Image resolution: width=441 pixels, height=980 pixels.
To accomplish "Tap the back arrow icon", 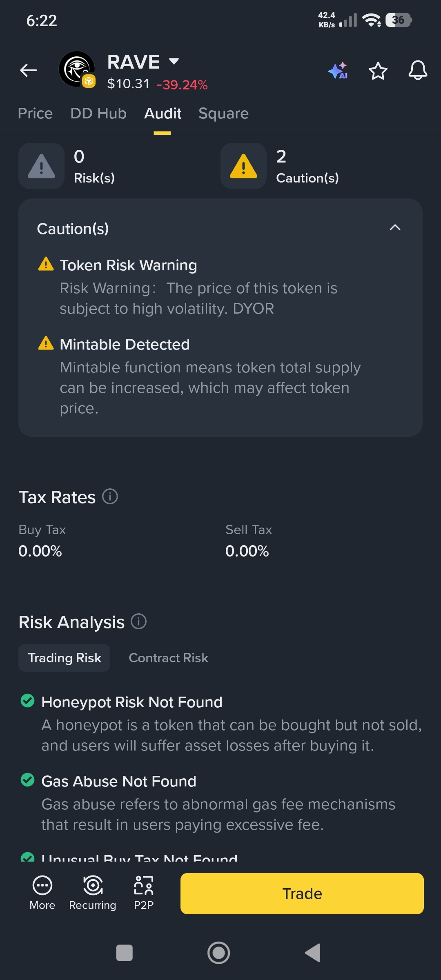I will click(x=29, y=70).
